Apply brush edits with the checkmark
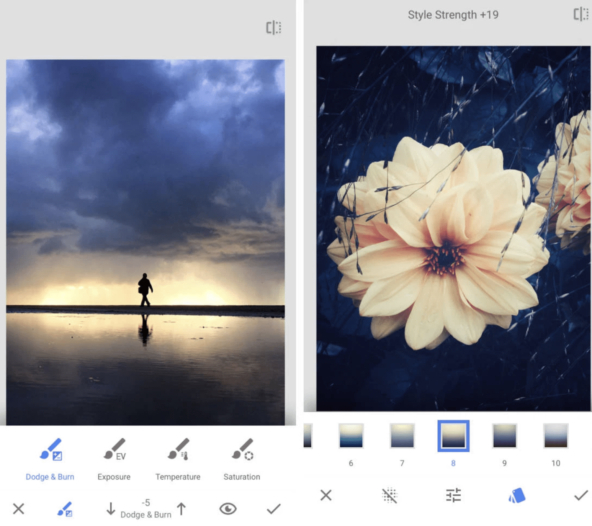This screenshot has width=592, height=526. point(273,509)
